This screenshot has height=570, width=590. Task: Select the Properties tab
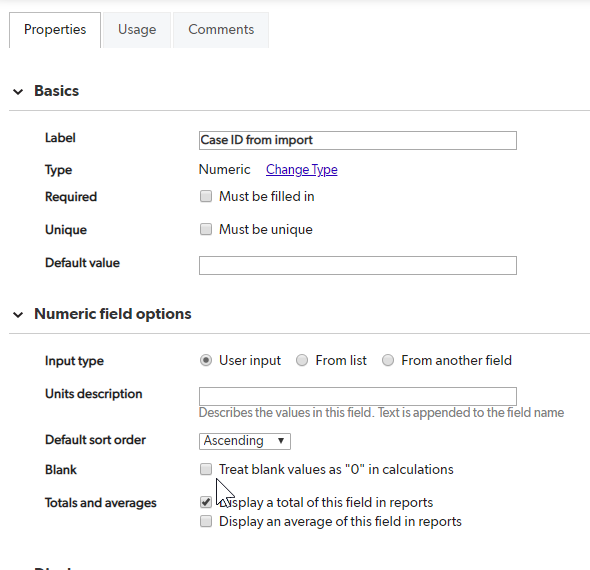coord(55,30)
